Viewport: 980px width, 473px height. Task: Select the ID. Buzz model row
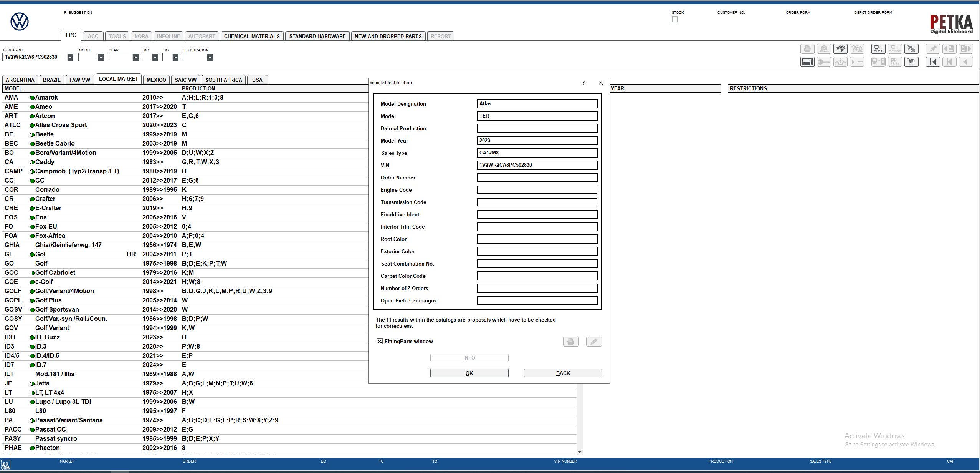tap(184, 337)
